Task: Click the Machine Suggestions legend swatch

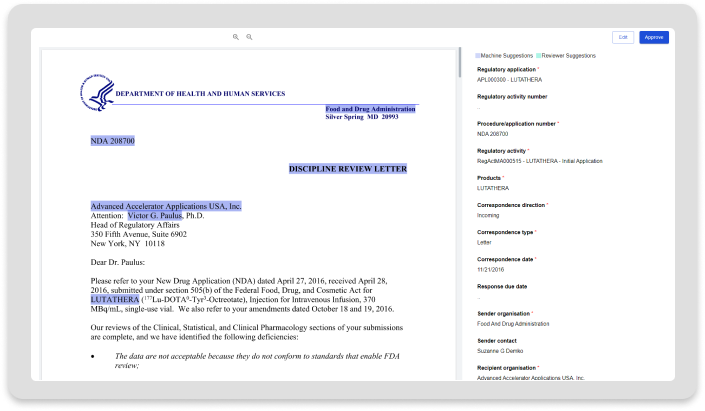Action: (x=479, y=56)
